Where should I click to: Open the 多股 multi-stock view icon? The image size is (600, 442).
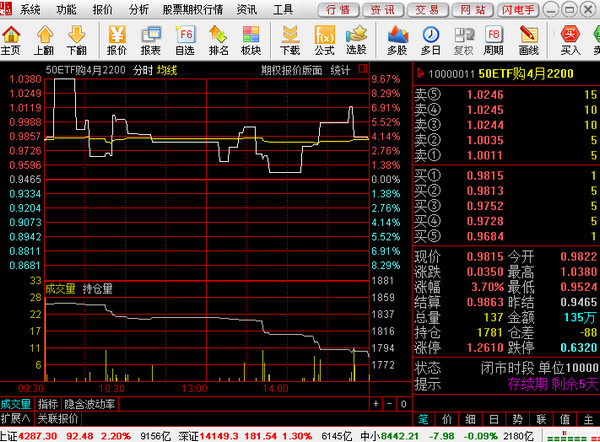(397, 40)
